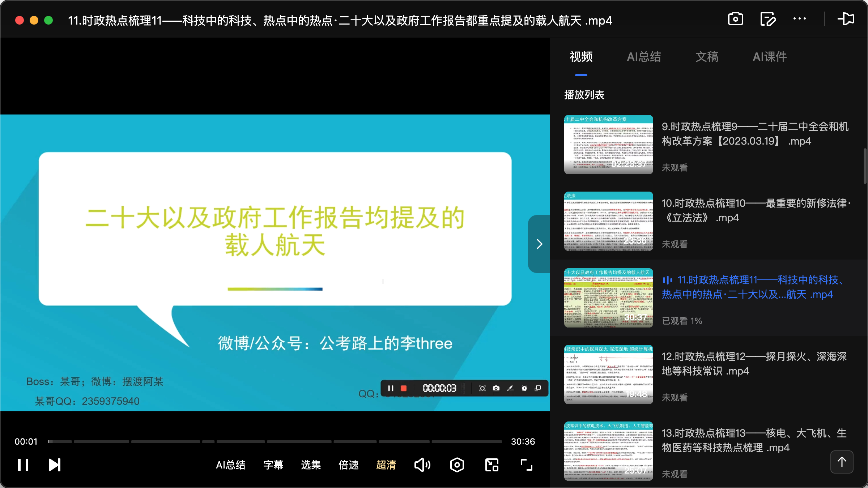Open the 超清 quality selector
Image resolution: width=868 pixels, height=488 pixels.
point(386,465)
